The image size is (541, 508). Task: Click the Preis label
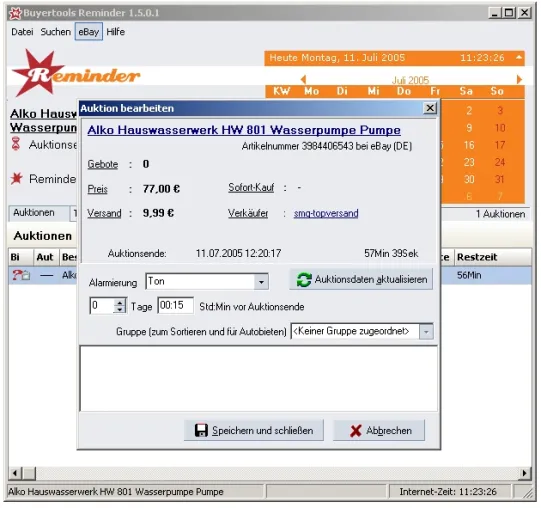(x=97, y=189)
